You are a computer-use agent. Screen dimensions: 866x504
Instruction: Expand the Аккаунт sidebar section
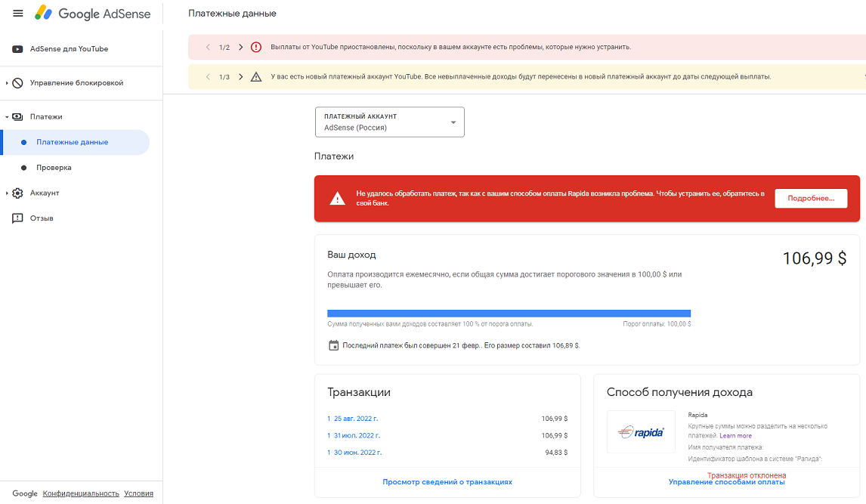7,193
